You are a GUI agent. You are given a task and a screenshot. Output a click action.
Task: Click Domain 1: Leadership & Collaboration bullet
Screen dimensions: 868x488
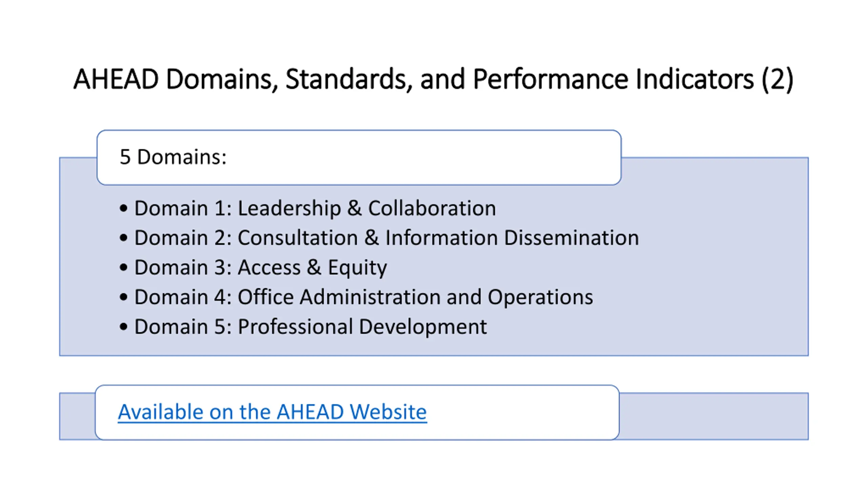308,208
